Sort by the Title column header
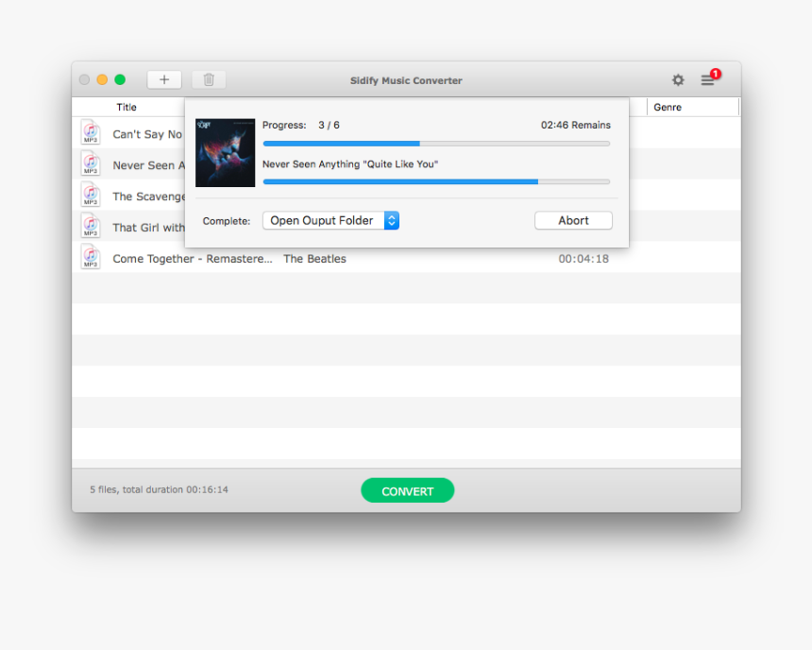Screen dimensions: 812x650 (127, 108)
